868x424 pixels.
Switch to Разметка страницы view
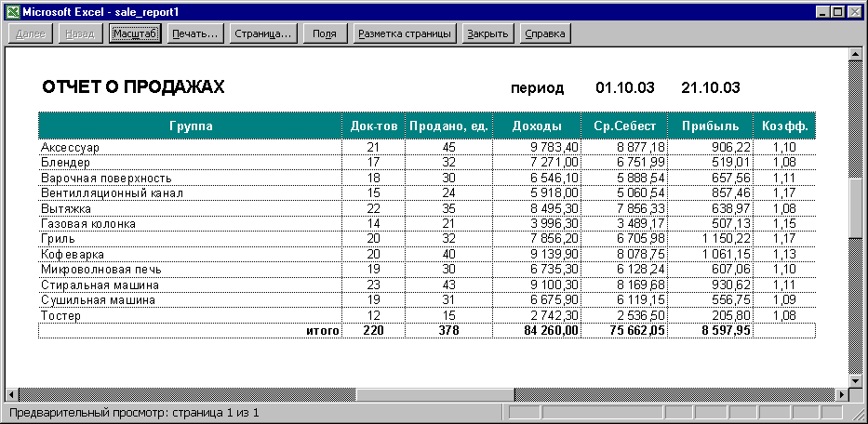click(405, 33)
